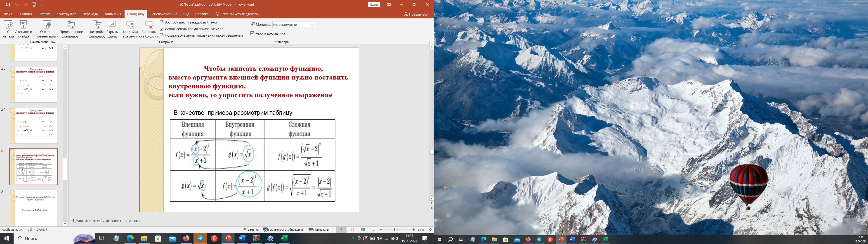Toggle Воспроизвести закадровый текст checkbox
Screen dimensions: 868x244
point(162,22)
